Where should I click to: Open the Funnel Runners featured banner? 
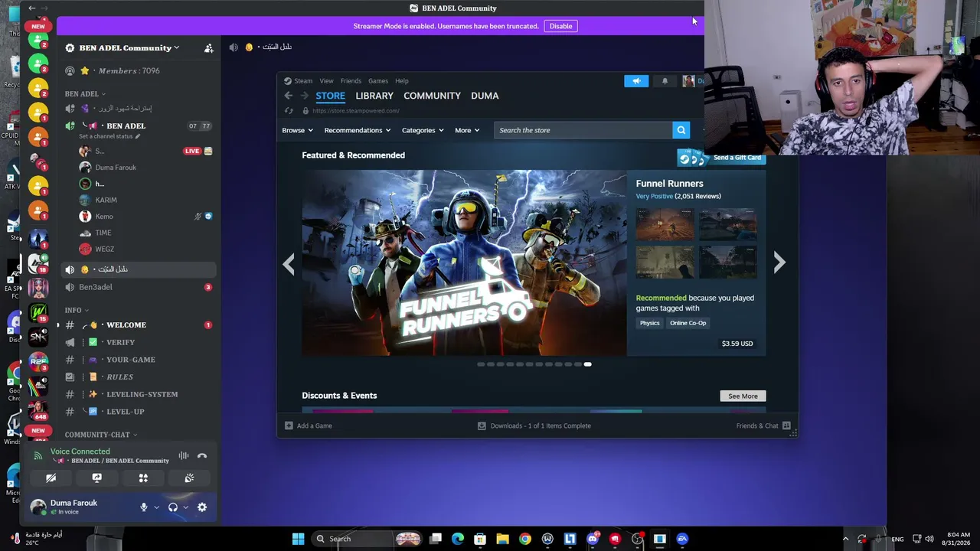point(464,263)
